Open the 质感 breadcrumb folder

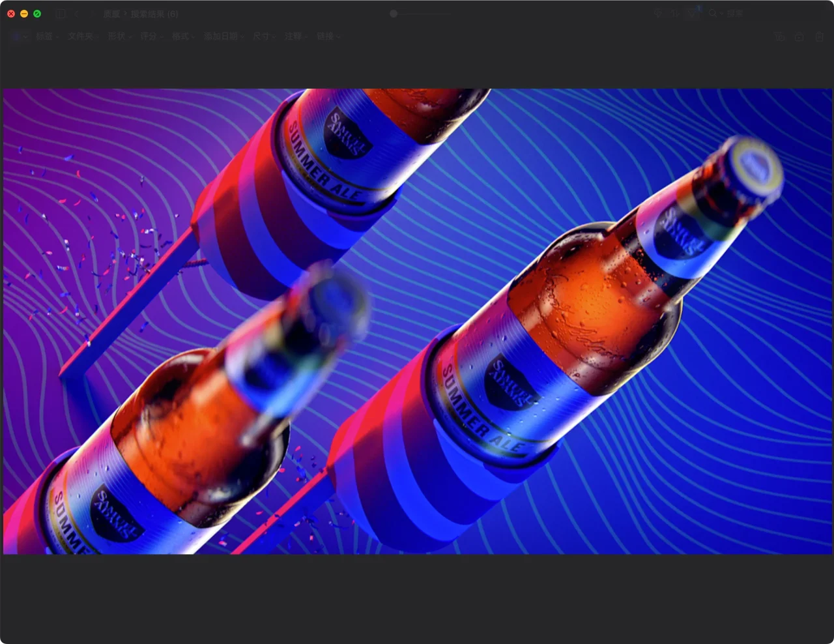[x=111, y=14]
